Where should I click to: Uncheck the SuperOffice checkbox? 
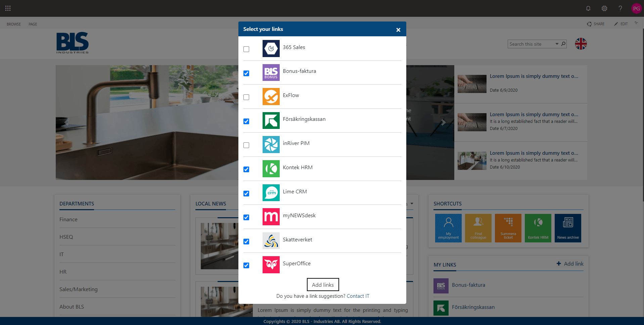246,265
